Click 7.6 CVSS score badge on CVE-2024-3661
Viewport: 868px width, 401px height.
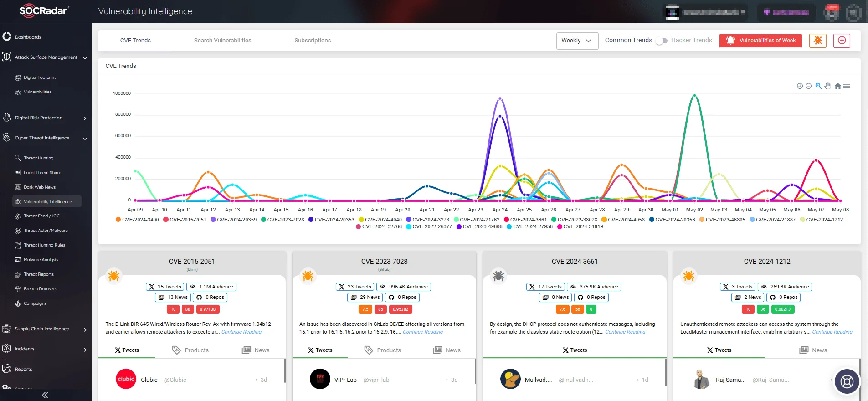pos(562,309)
